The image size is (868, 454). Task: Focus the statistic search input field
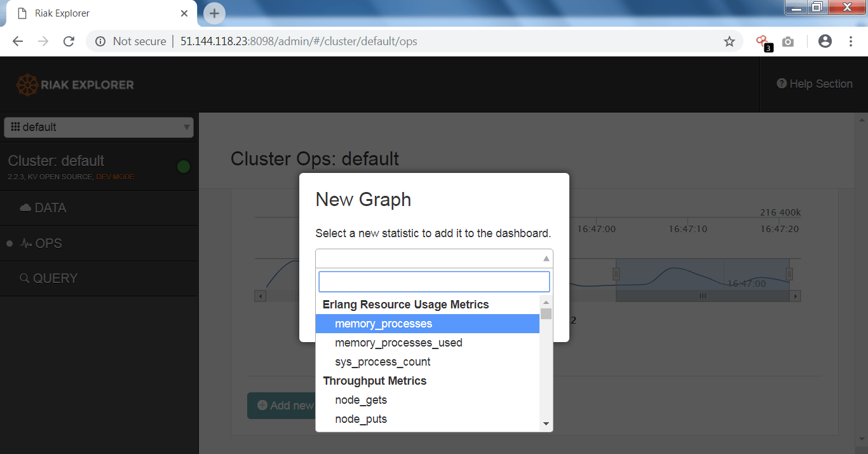coord(434,282)
